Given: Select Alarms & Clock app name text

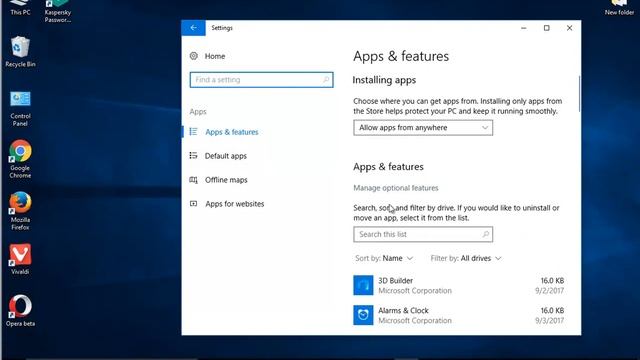Looking at the screenshot, I should 403,311.
